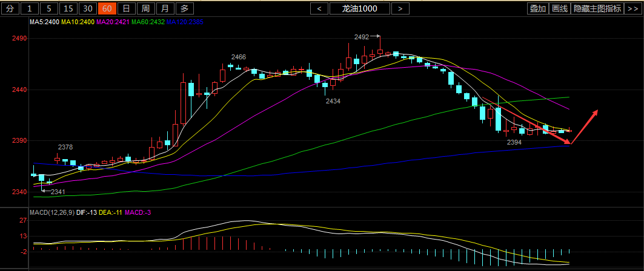Image resolution: width=644 pixels, height=271 pixels.
Task: Switch to the daily 日 chart tab
Action: [125, 8]
